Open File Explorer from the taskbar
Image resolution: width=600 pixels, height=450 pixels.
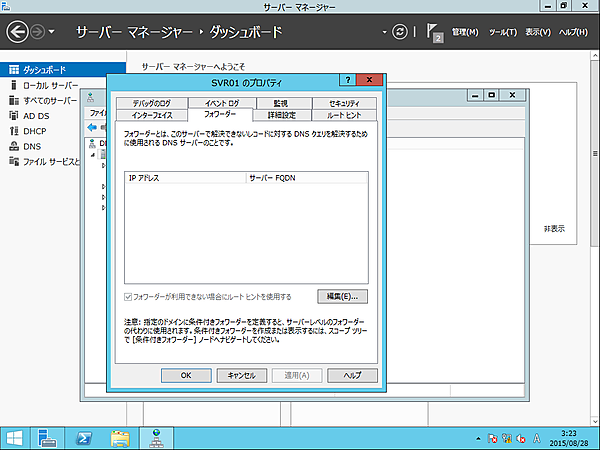pyautogui.click(x=121, y=437)
